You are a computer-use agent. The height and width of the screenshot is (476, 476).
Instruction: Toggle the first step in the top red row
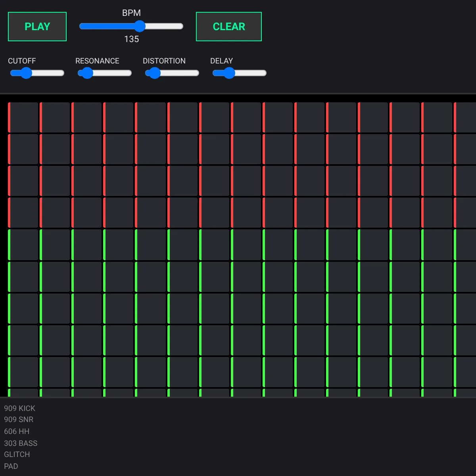click(x=23, y=117)
